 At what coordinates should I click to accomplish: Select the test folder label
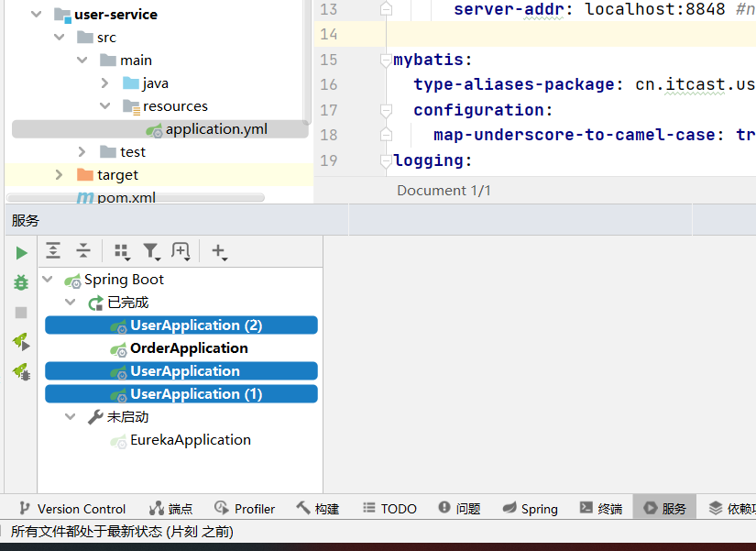(133, 152)
